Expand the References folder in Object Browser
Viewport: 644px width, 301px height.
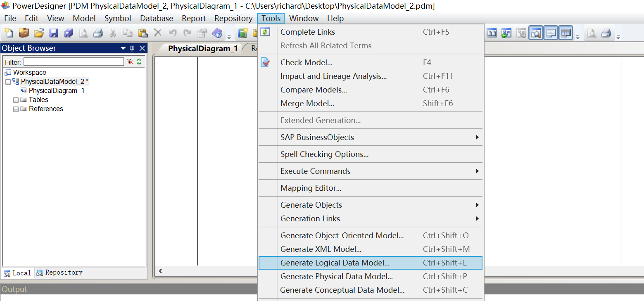click(16, 109)
